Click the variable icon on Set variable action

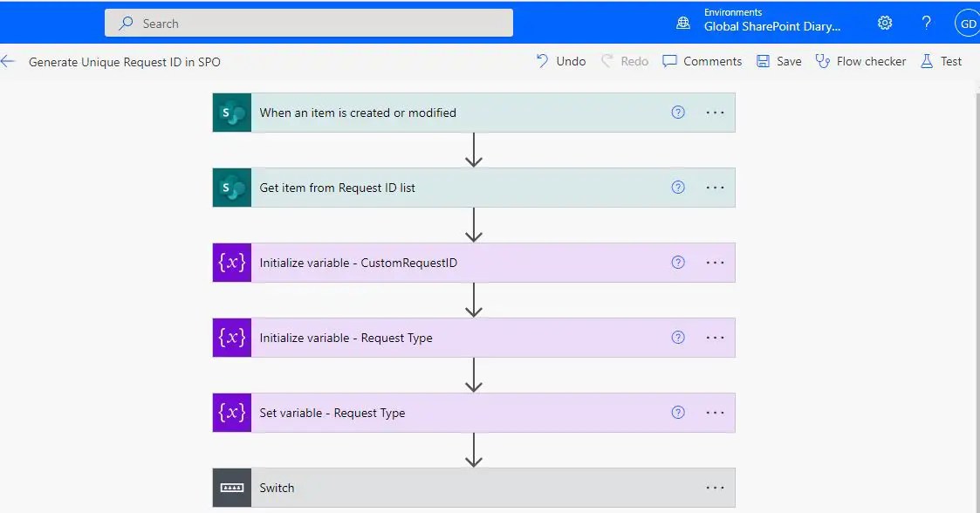point(230,412)
